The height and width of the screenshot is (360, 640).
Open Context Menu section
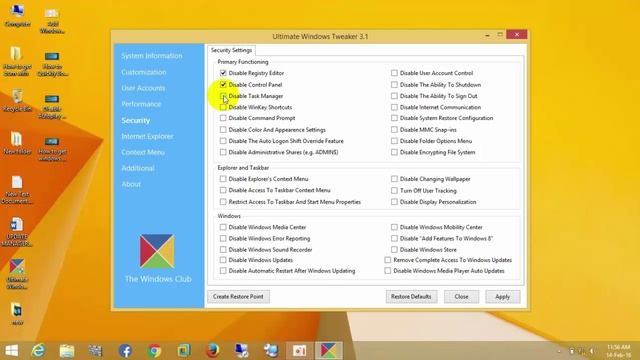pos(143,152)
